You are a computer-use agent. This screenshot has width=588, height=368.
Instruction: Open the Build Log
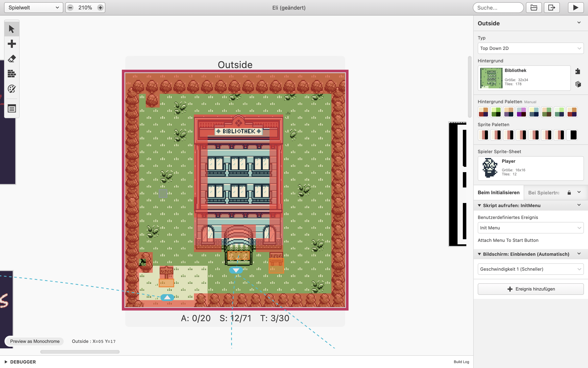coord(461,362)
